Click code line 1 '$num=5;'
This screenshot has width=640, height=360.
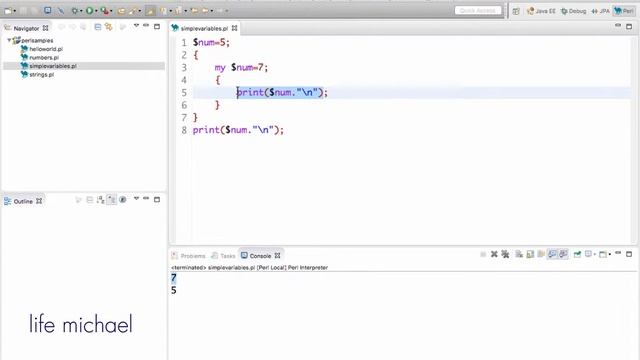click(211, 42)
